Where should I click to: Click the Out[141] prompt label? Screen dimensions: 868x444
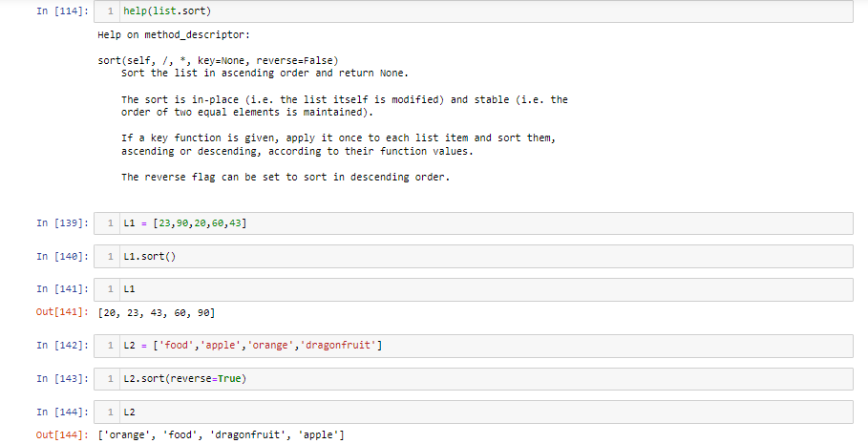(x=63, y=312)
